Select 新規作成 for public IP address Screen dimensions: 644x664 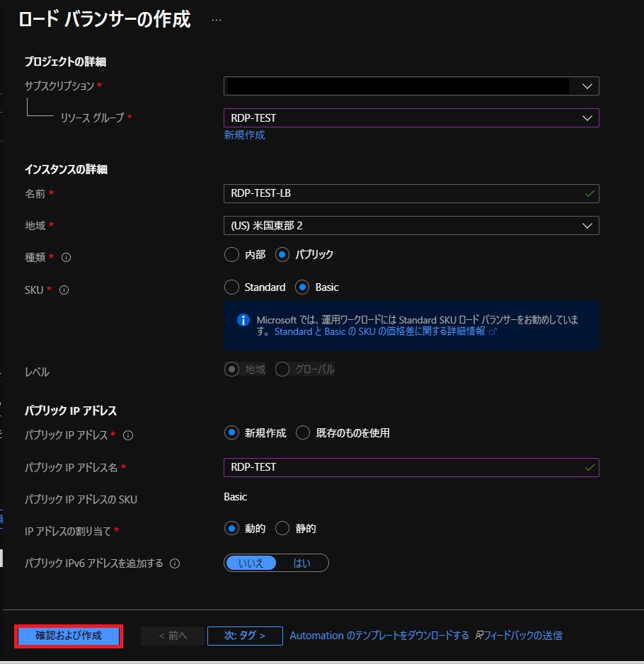(x=231, y=433)
